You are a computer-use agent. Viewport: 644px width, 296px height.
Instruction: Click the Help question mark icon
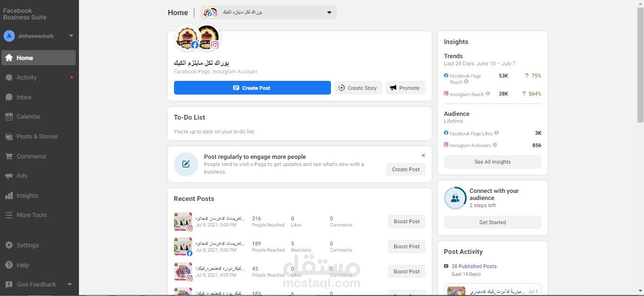9,265
